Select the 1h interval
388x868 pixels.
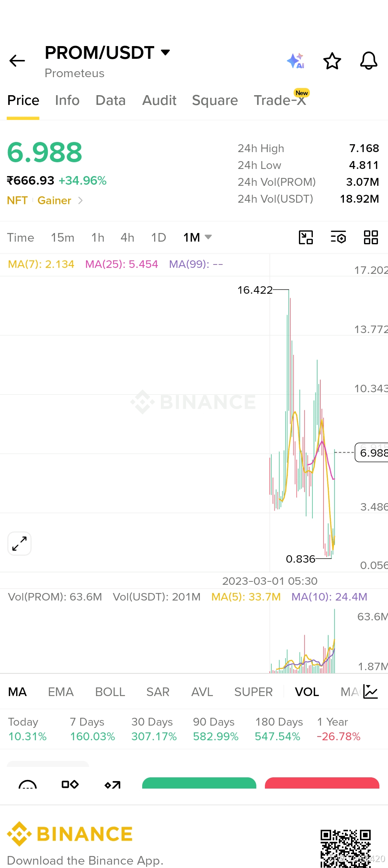tap(98, 238)
